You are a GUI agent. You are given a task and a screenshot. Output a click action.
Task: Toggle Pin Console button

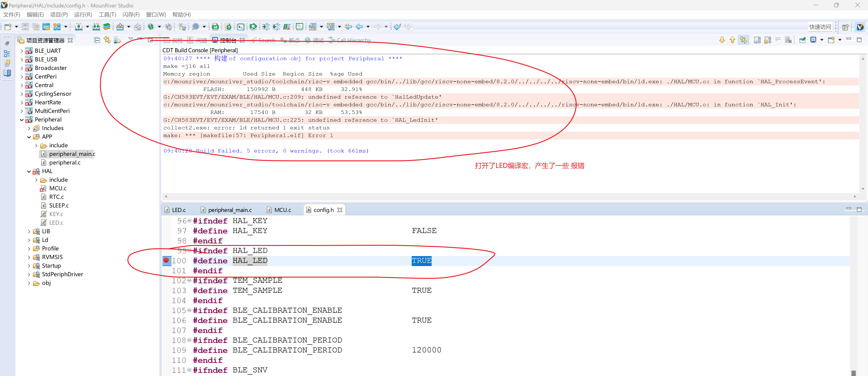click(802, 40)
